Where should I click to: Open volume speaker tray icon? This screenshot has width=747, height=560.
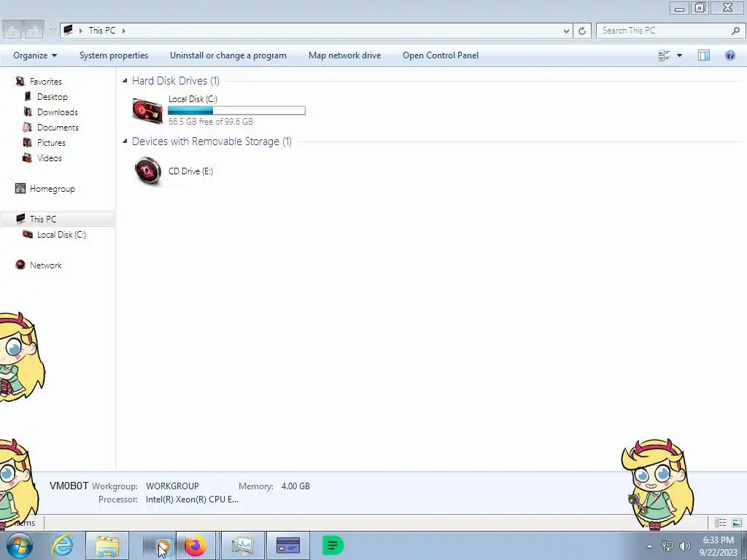click(x=685, y=545)
